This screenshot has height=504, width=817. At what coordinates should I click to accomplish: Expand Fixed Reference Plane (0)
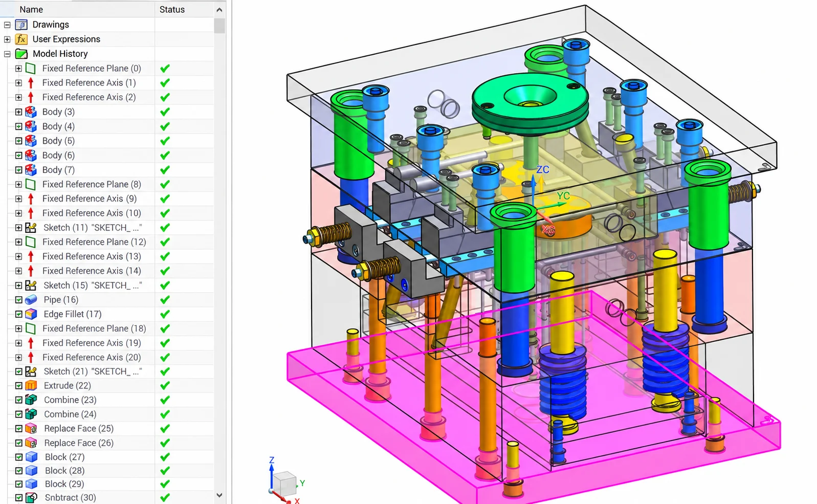pyautogui.click(x=18, y=68)
